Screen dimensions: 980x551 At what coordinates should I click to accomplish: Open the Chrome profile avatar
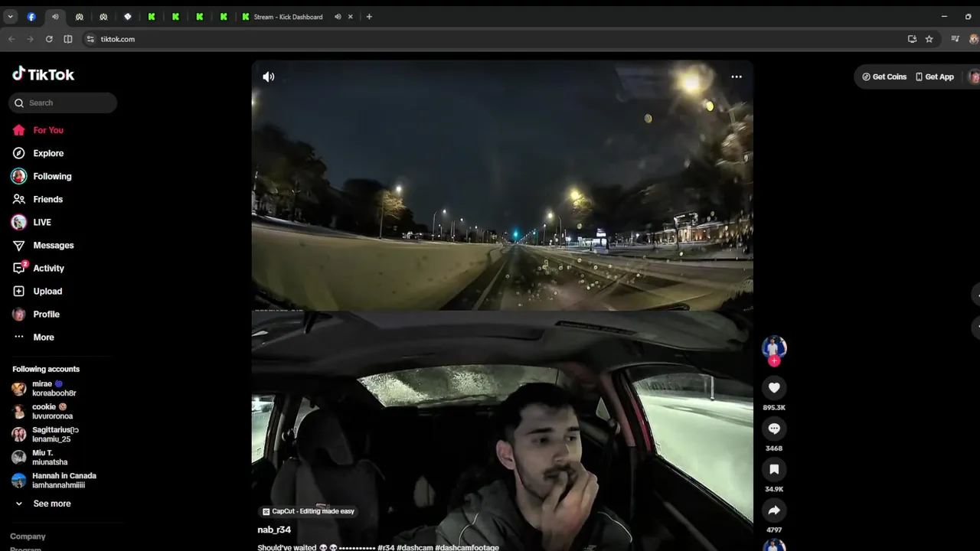point(975,39)
